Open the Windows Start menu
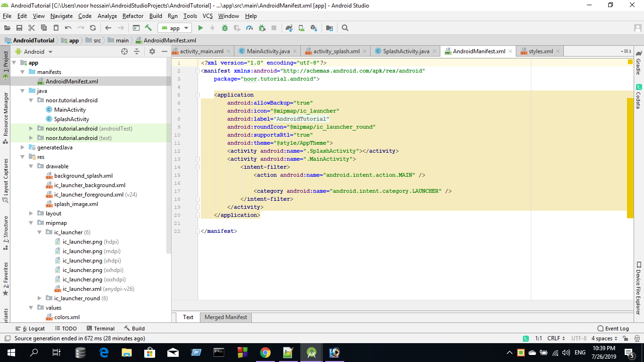 click(11, 353)
